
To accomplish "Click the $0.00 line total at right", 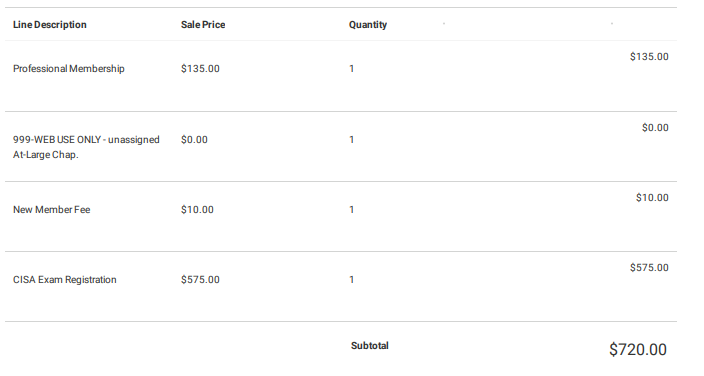I will [x=655, y=128].
